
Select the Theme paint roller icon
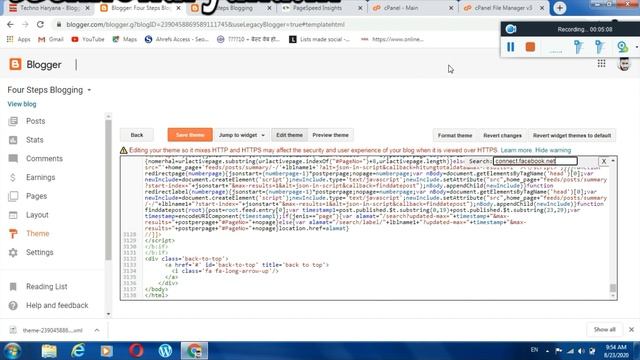(x=13, y=233)
